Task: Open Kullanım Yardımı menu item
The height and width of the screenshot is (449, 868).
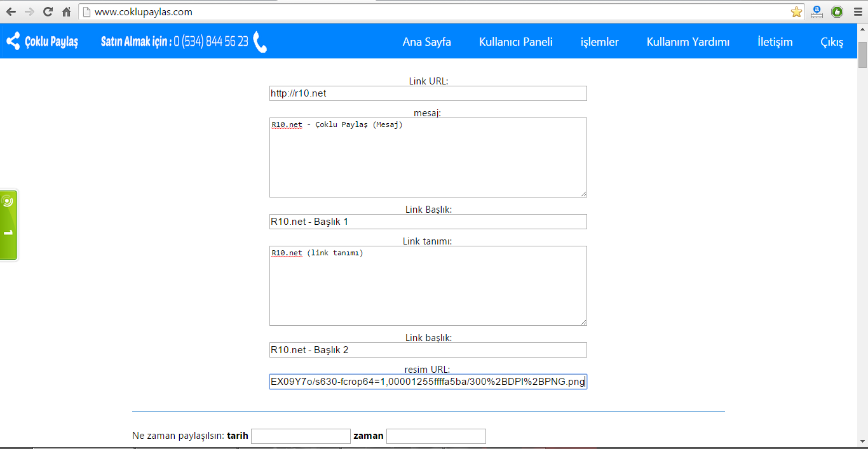Action: tap(688, 42)
